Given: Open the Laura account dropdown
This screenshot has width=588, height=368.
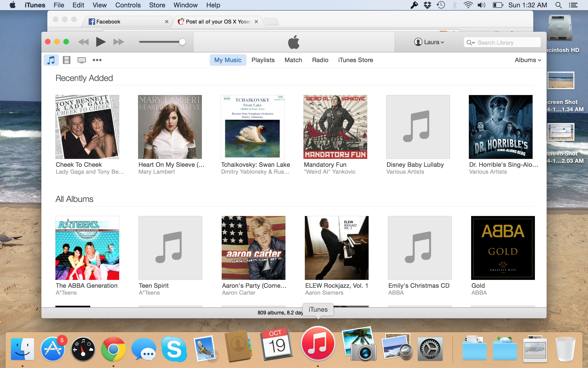Looking at the screenshot, I should (429, 42).
